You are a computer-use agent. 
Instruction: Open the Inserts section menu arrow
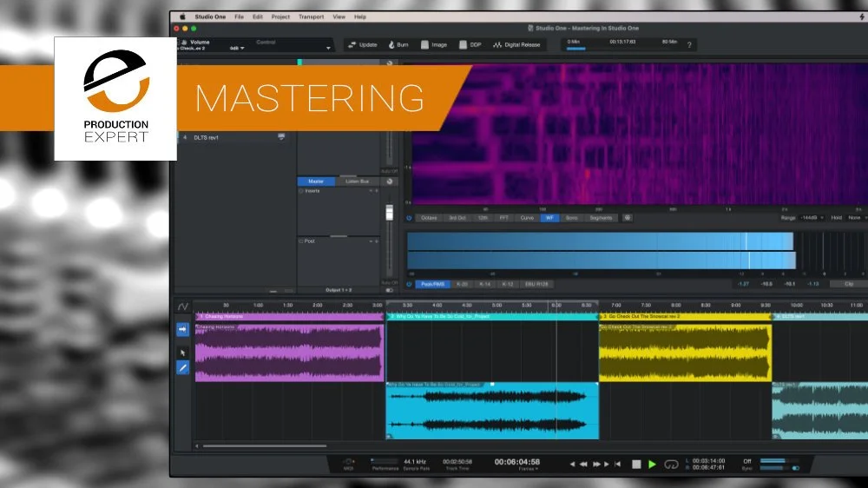pyautogui.click(x=371, y=191)
